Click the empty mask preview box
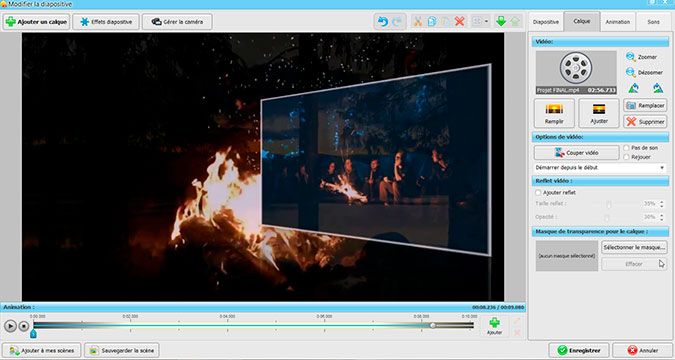 (567, 256)
